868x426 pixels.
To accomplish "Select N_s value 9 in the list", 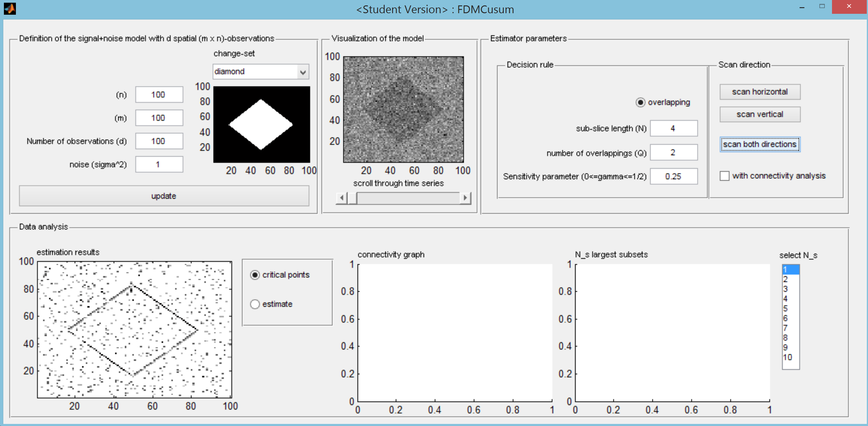I will click(791, 347).
